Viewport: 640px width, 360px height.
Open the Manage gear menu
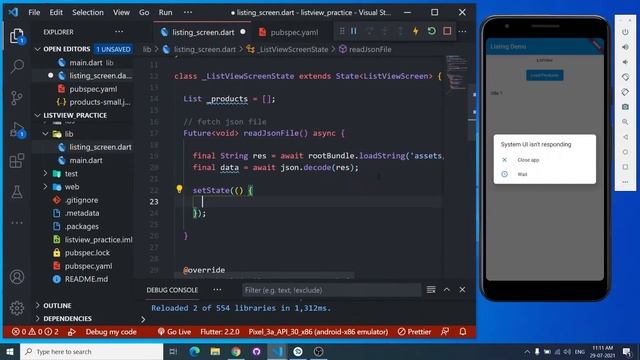click(x=17, y=308)
